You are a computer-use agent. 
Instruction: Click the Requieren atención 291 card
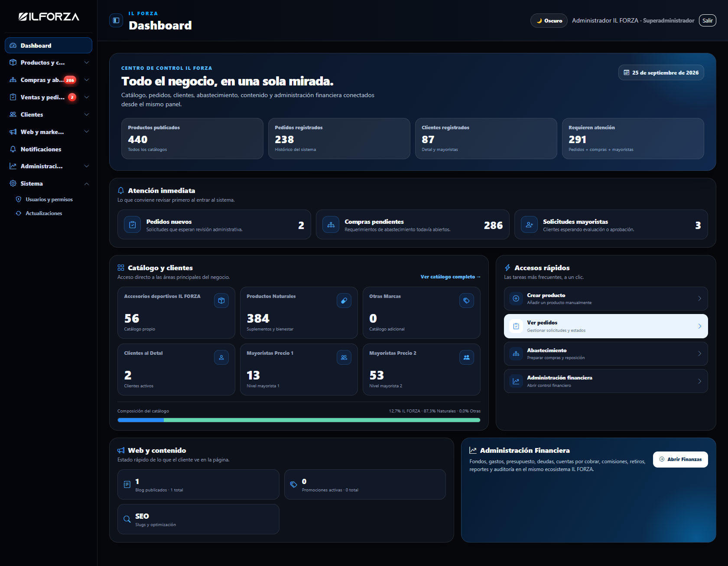pyautogui.click(x=633, y=139)
